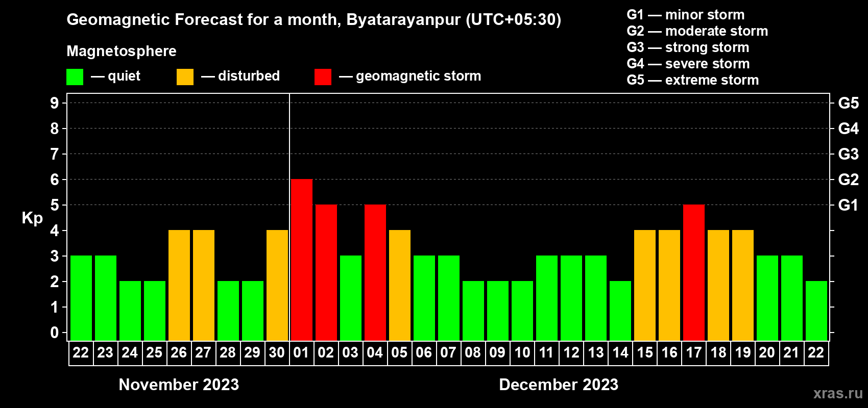Select the green bar for November 24
Viewport: 868px width, 408px height.
[130, 311]
